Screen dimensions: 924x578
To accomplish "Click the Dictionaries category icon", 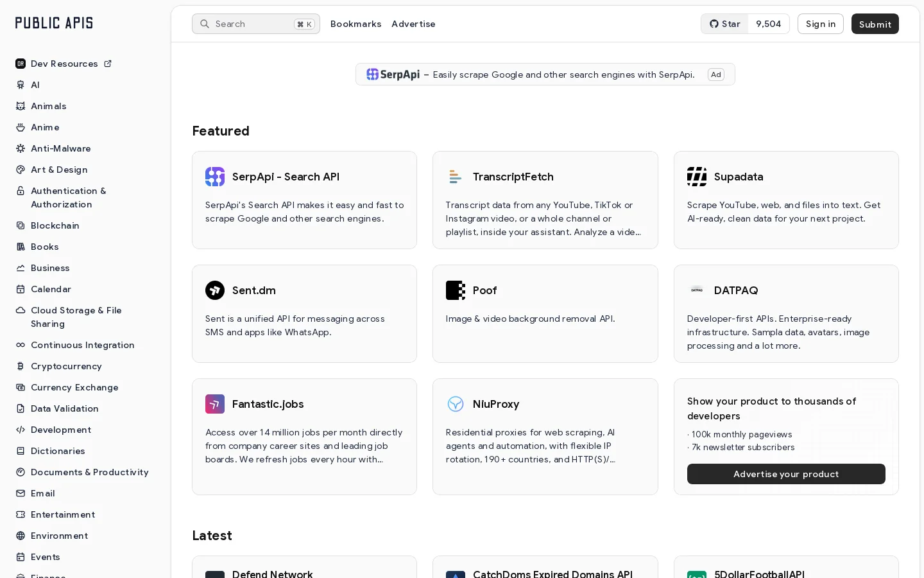I will [21, 451].
